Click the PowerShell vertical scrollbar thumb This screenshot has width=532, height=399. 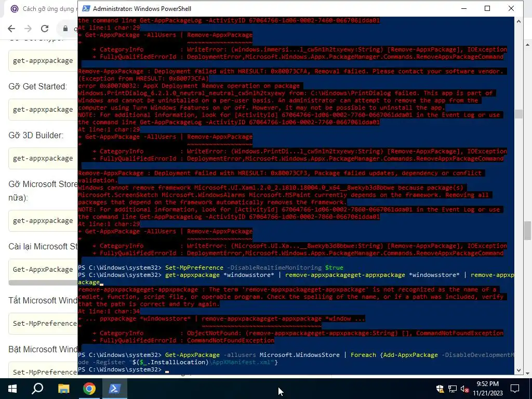(518, 114)
